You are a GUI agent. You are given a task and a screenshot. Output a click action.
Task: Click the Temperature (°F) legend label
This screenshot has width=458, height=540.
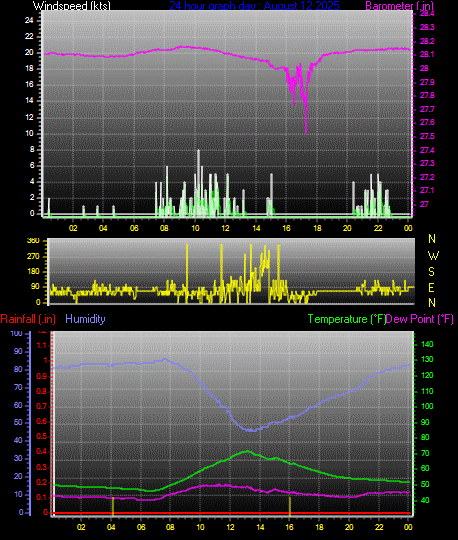point(347,319)
